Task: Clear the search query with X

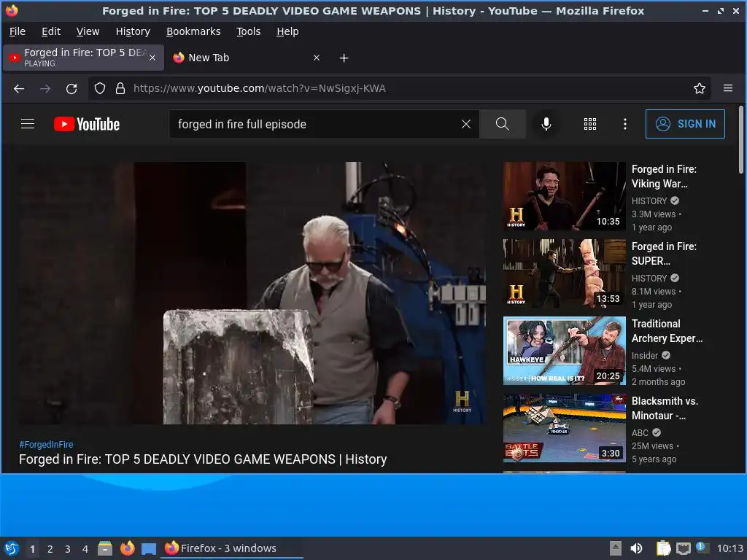Action: click(466, 124)
